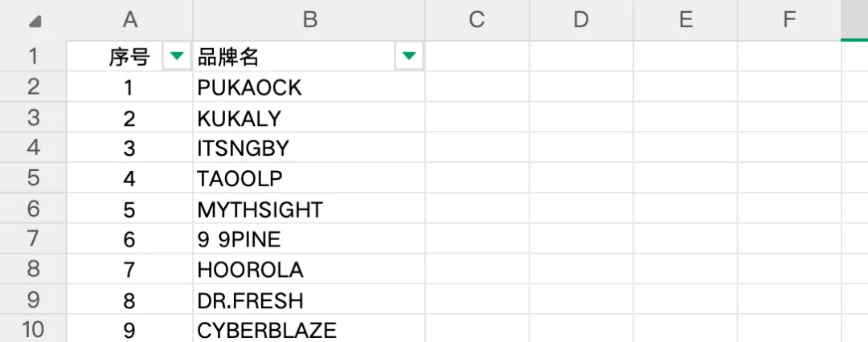Click the cell containing PUKAOCK

[x=309, y=88]
